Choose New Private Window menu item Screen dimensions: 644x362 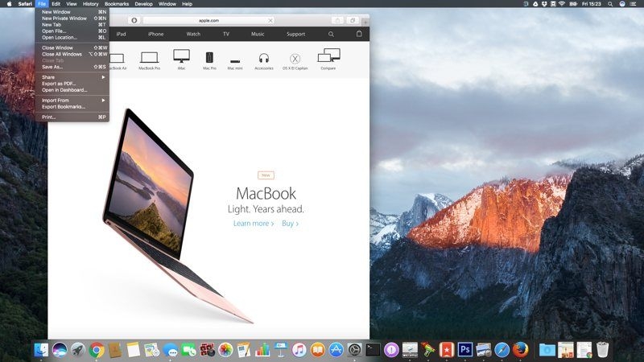click(72, 19)
